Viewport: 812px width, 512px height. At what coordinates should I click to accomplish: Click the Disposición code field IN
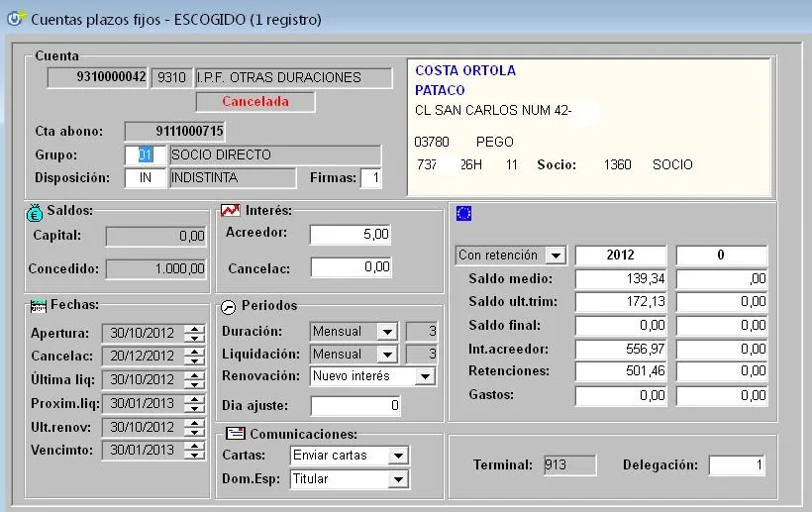tap(146, 177)
